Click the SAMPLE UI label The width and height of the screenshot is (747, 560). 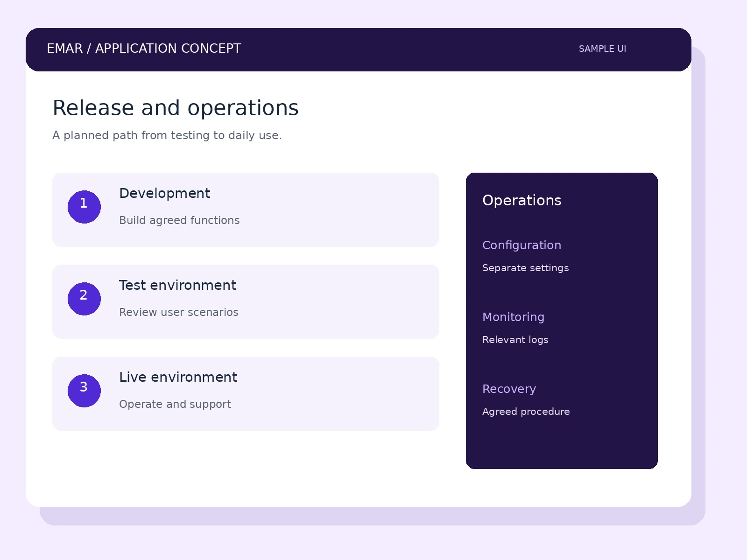[x=602, y=49]
